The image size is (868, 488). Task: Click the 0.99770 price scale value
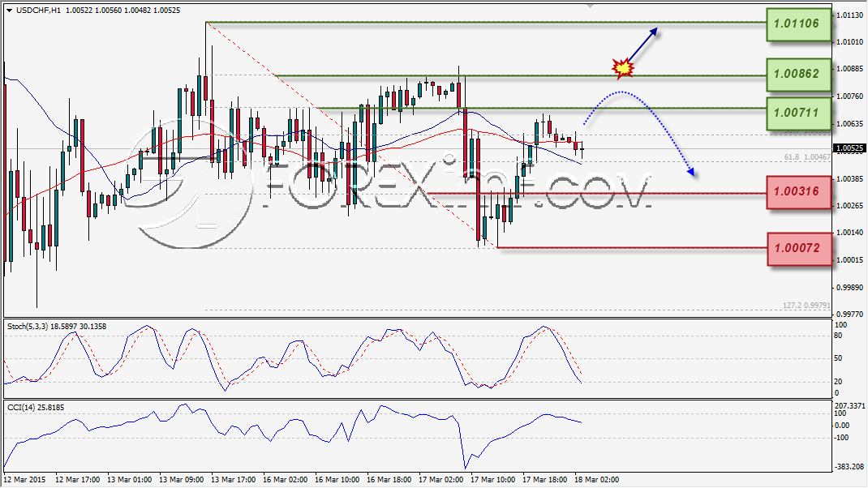(x=849, y=314)
